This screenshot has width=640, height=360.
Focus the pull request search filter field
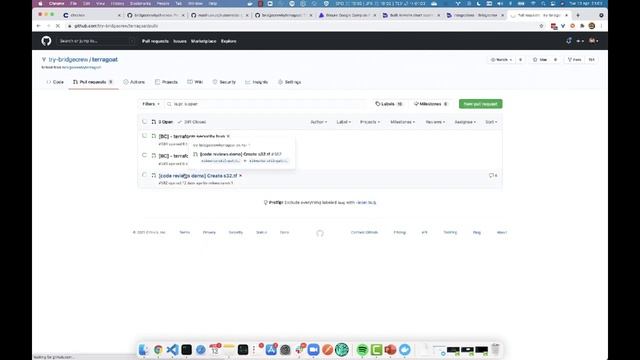coord(267,104)
